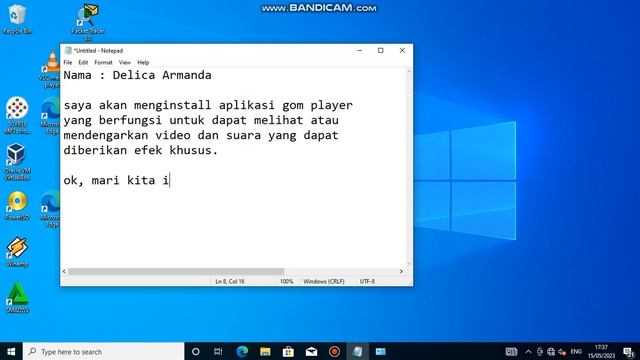
Task: Select the green triangle shortcut below Winamp
Action: point(17,298)
